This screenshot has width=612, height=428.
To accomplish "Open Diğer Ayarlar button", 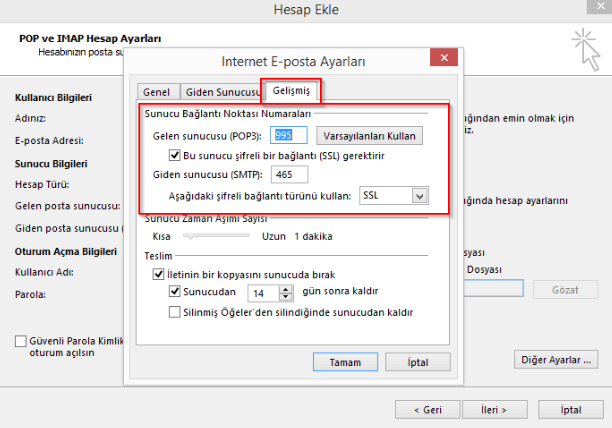I will click(556, 358).
